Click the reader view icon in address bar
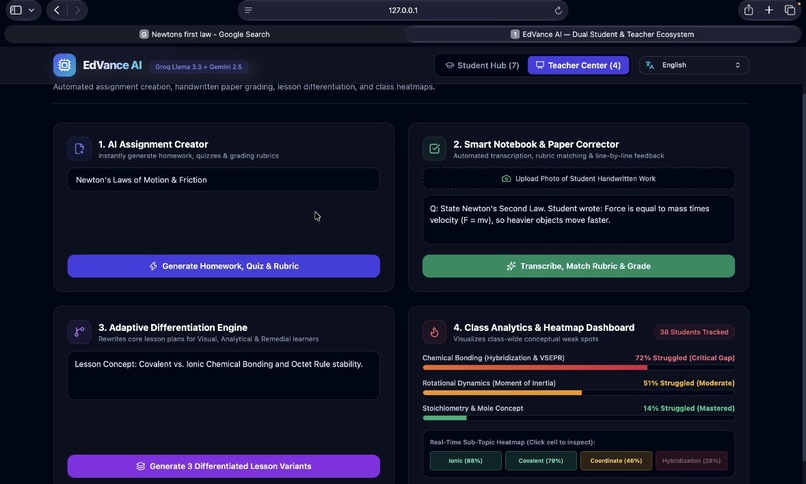Viewport: 806px width, 484px height. tap(248, 10)
